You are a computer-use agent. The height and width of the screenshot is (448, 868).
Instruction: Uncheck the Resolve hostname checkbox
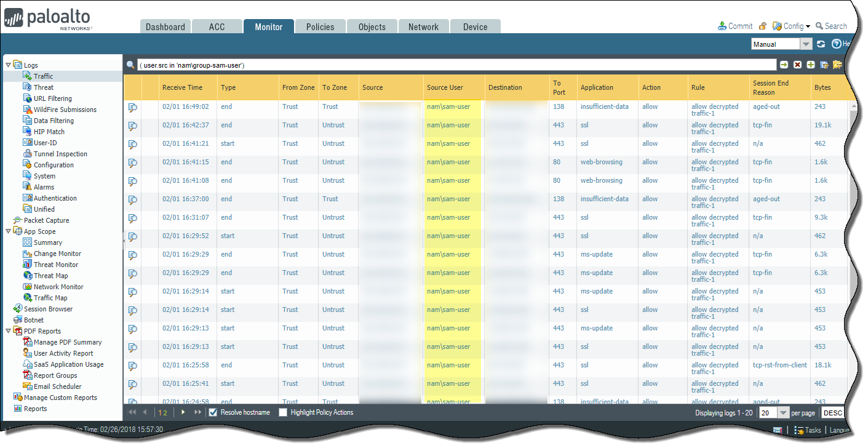click(x=213, y=412)
